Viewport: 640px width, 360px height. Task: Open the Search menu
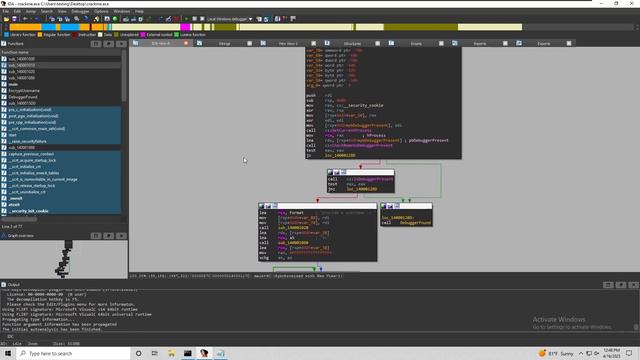pyautogui.click(x=47, y=11)
